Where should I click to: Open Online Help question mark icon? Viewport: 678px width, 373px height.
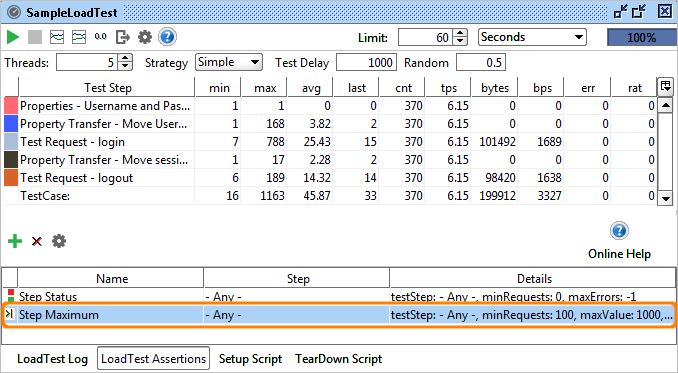point(619,231)
